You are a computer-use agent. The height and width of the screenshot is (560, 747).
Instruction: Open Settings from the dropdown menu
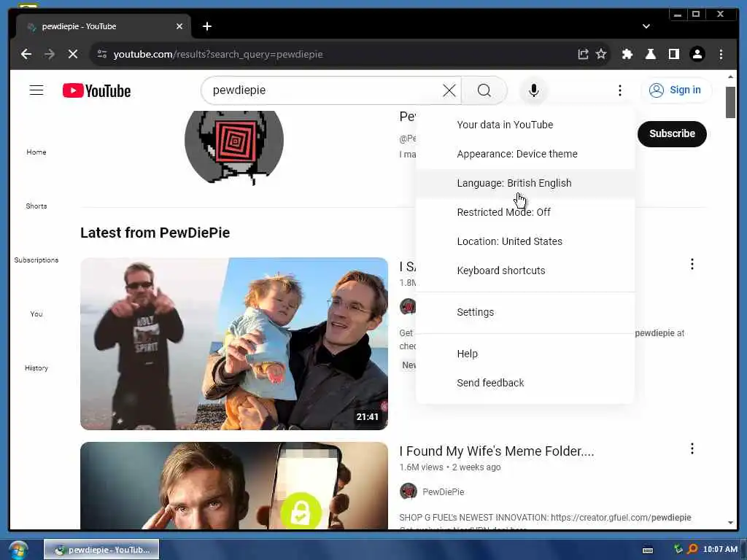(x=525, y=312)
